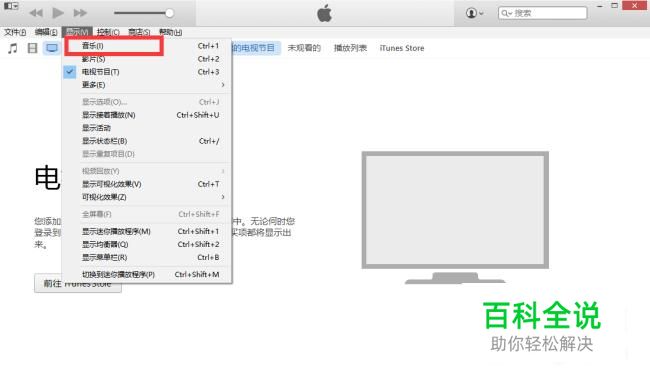Close the open 显示(V) menu
The height and width of the screenshot is (387, 650).
click(77, 32)
